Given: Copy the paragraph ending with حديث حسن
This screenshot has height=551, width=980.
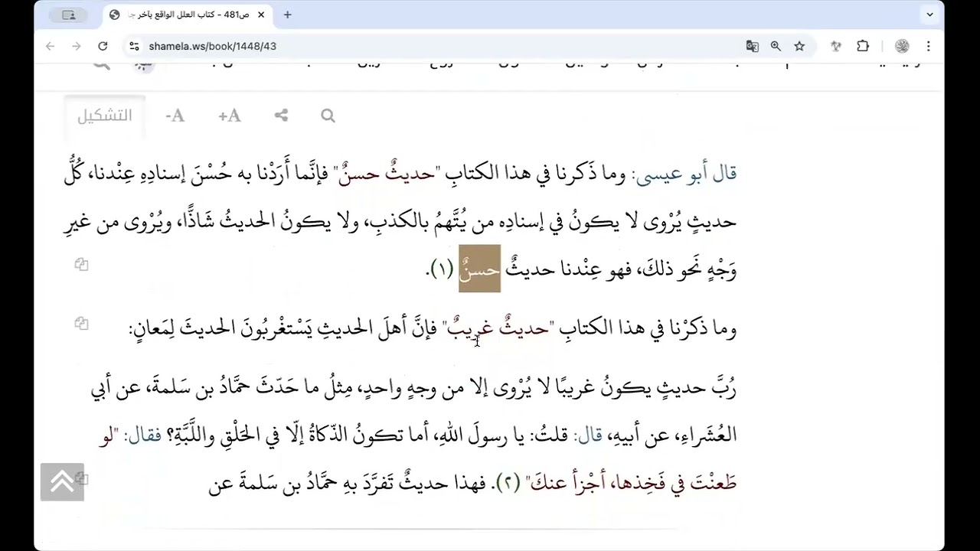Looking at the screenshot, I should [x=81, y=265].
